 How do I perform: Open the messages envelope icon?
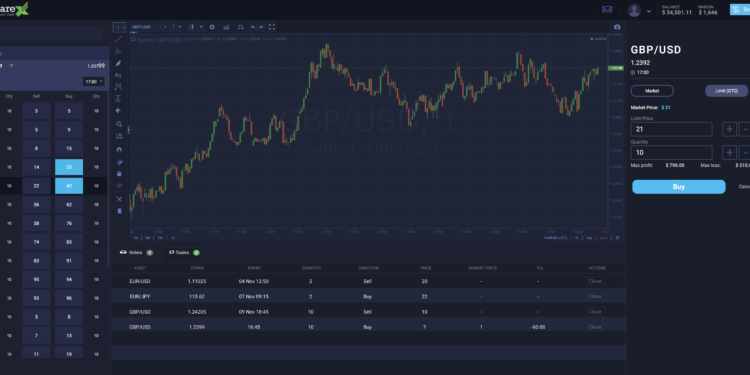pyautogui.click(x=607, y=10)
